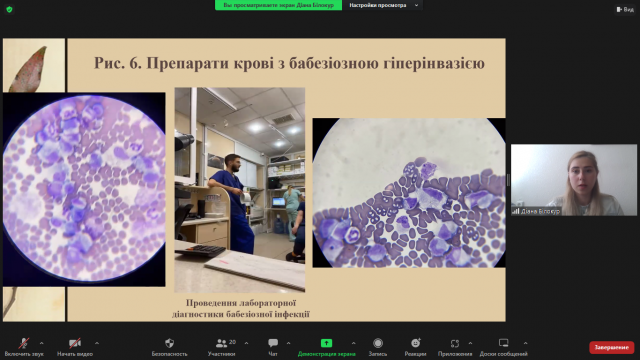Open the Вид view layout button
The width and height of the screenshot is (640, 360).
point(625,9)
